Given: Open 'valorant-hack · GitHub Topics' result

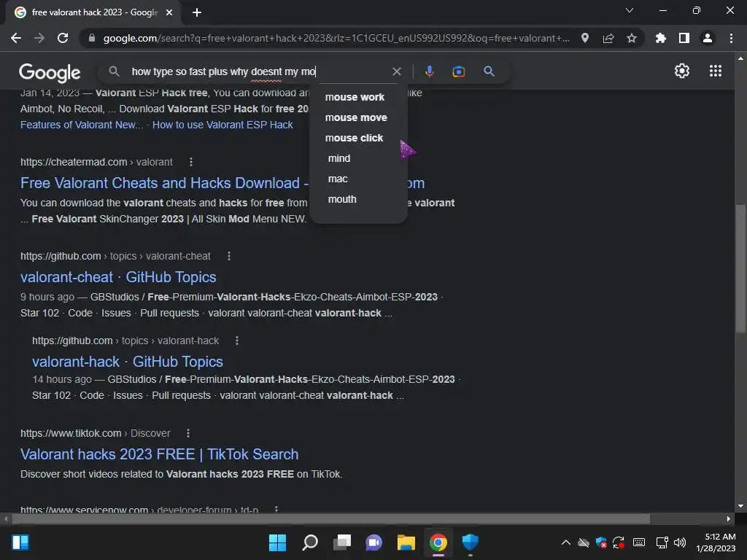Looking at the screenshot, I should [128, 362].
